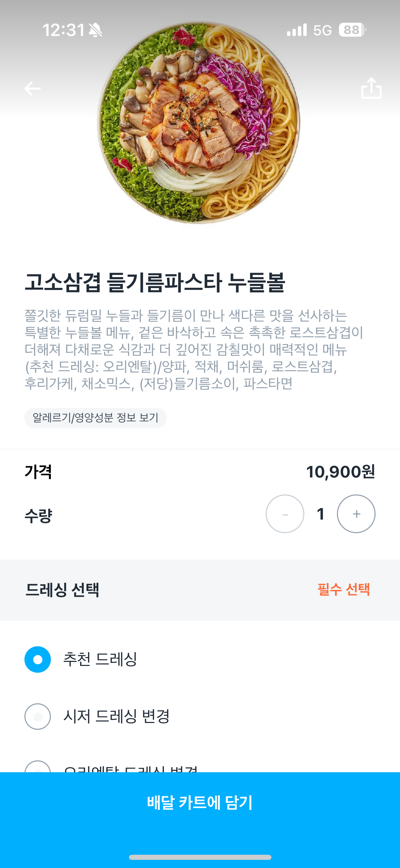This screenshot has height=868, width=400.
Task: Tap the silent bell icon in status bar
Action: pyautogui.click(x=95, y=30)
